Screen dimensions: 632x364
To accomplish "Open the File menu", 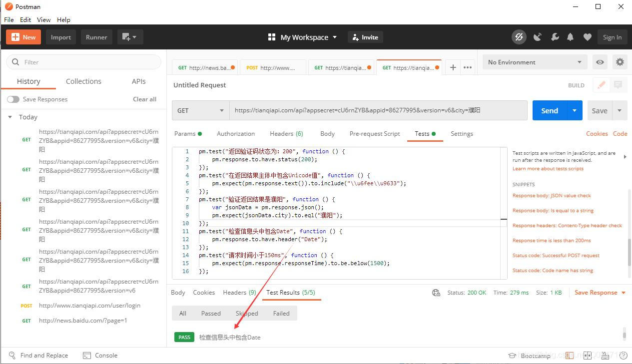I will tap(9, 19).
